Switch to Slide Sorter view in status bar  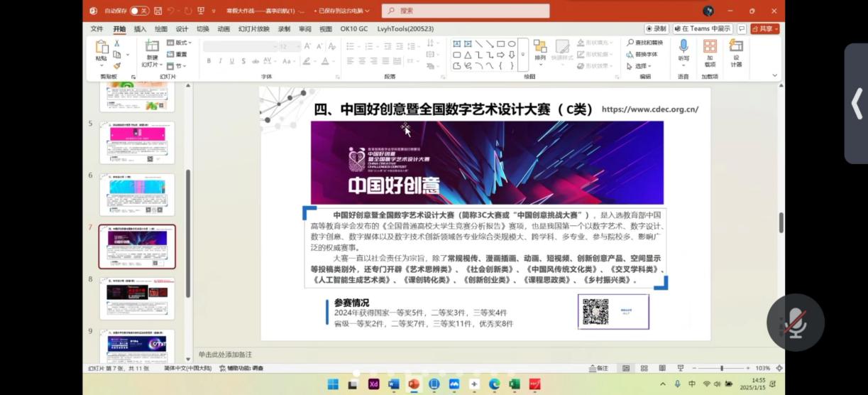pos(644,368)
